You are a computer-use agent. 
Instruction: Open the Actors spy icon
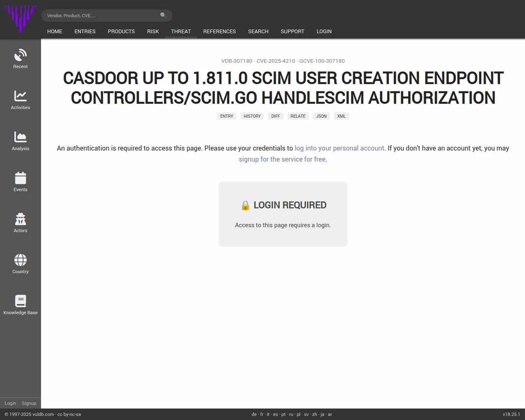(21, 219)
